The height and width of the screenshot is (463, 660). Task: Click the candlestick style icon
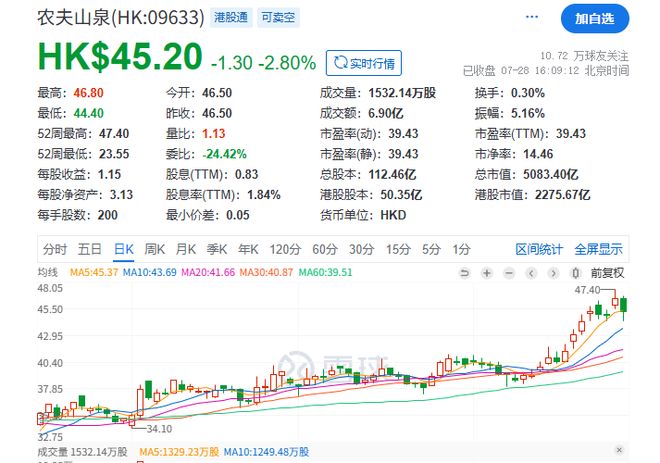click(576, 273)
